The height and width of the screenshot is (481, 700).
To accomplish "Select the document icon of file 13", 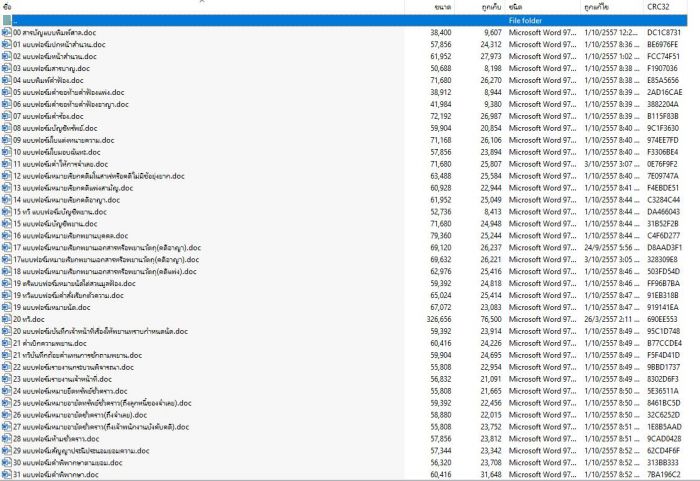I will [7, 188].
